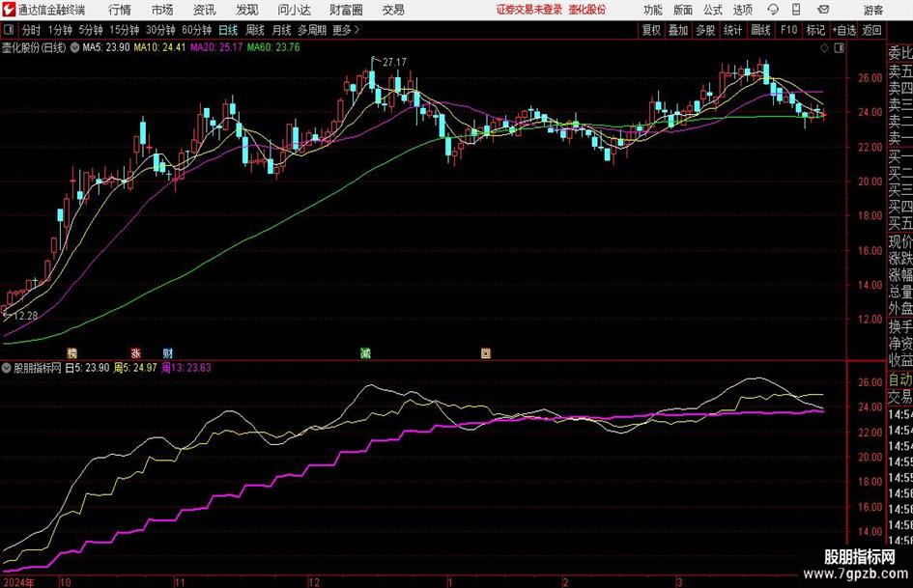
Task: Open the 市场 menu
Action: coord(162,10)
